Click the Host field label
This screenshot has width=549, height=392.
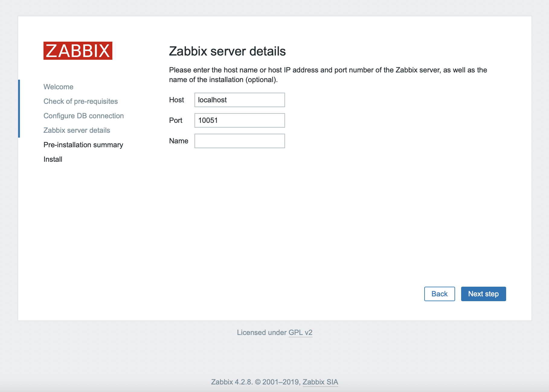click(x=176, y=100)
